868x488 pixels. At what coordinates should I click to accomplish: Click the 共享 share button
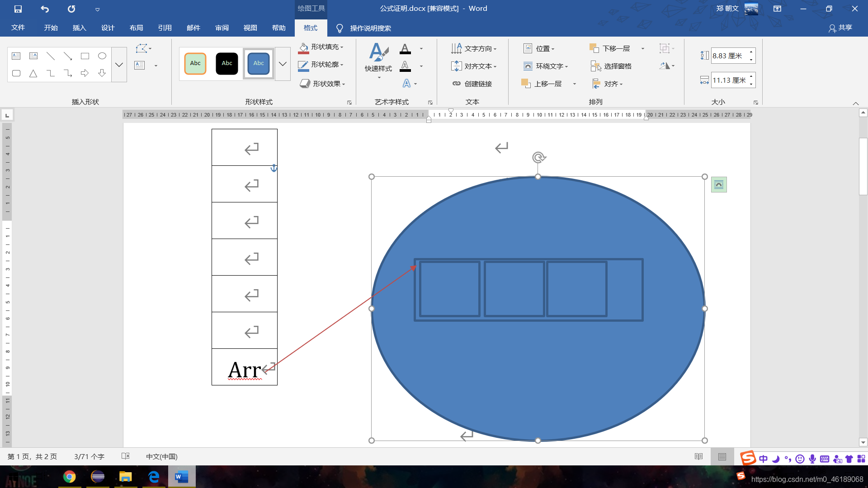(x=840, y=28)
